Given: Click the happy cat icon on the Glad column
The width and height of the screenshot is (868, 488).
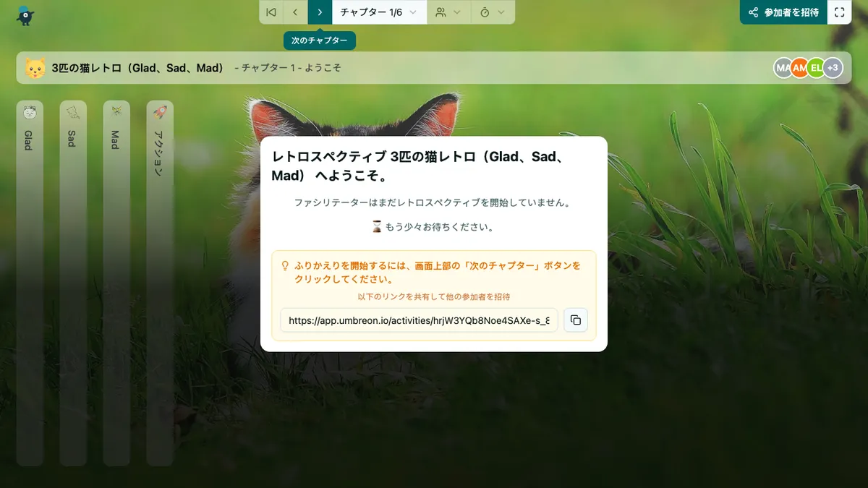Looking at the screenshot, I should pos(29,112).
